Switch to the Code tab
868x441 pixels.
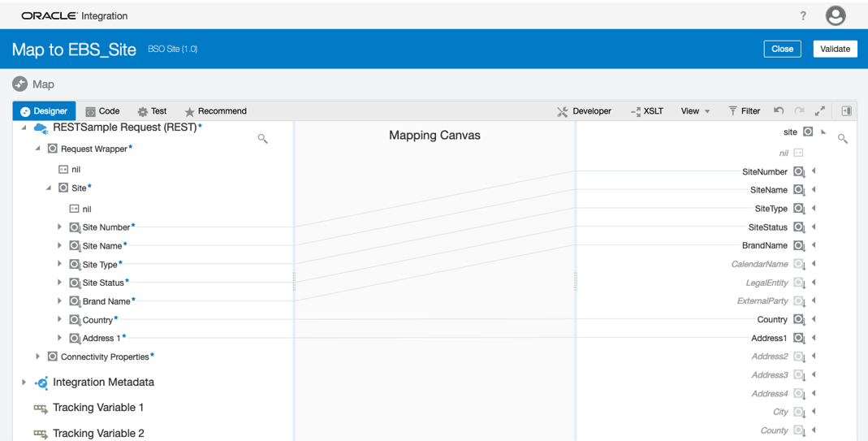click(102, 110)
